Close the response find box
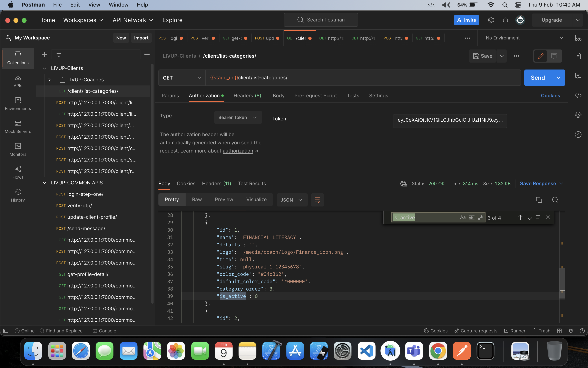Screen dimensions: 588x368 (x=548, y=217)
